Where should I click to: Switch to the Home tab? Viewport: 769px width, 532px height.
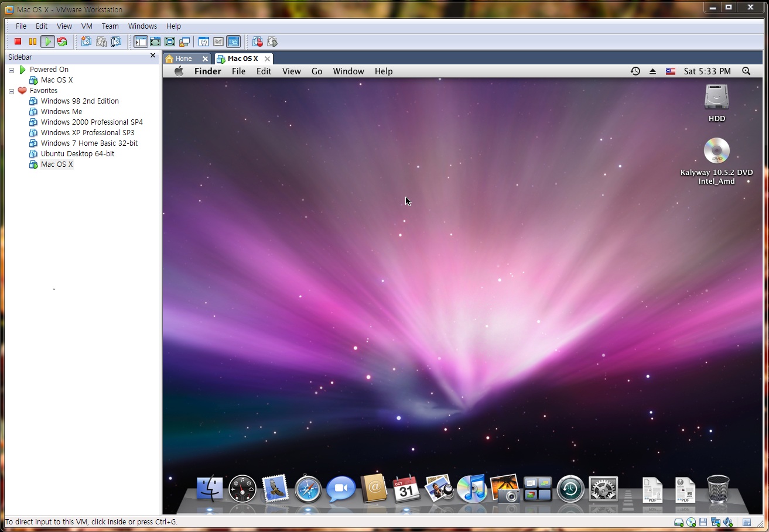pos(183,59)
